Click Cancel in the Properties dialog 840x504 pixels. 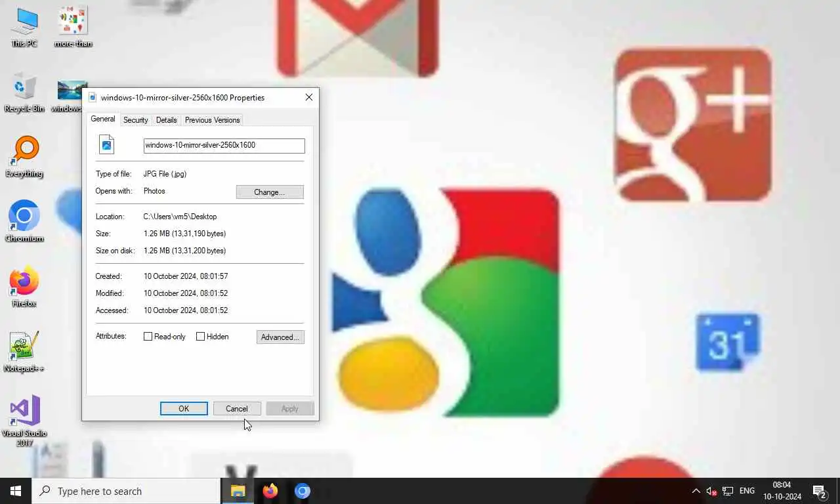237,408
